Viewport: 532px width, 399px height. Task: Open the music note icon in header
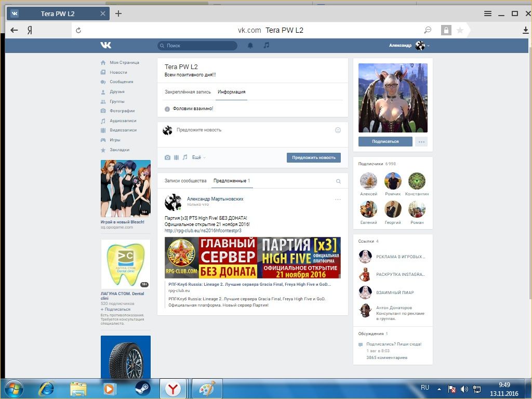tap(267, 45)
